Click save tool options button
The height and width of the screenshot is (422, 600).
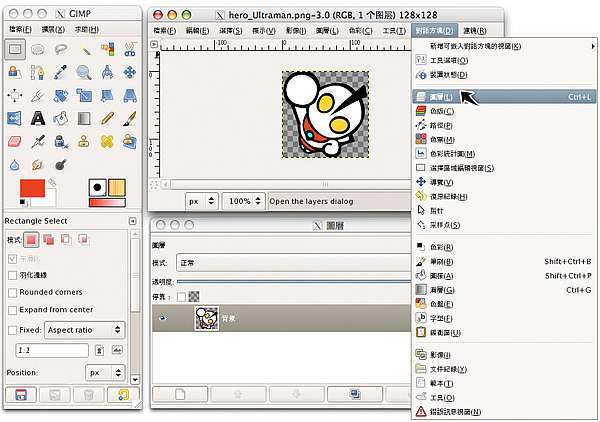click(x=21, y=395)
